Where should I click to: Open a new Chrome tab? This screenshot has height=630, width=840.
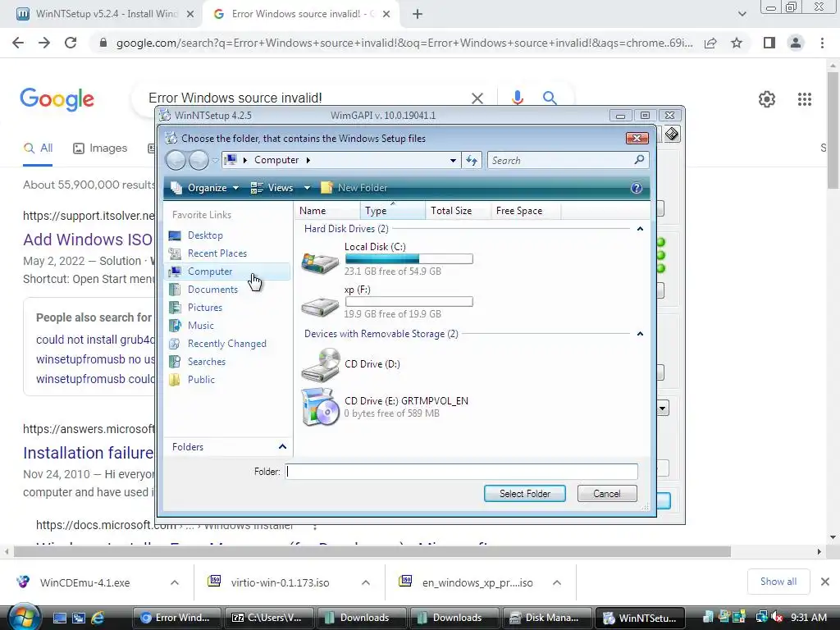(x=418, y=14)
